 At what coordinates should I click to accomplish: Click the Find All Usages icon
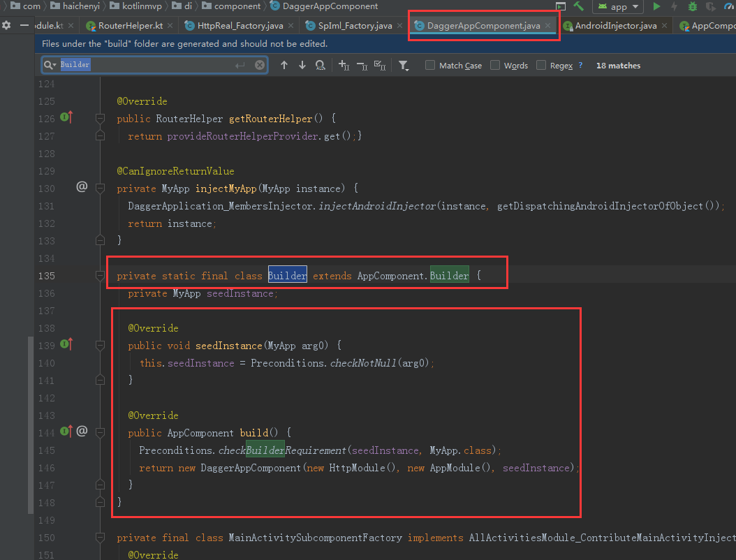(x=320, y=65)
